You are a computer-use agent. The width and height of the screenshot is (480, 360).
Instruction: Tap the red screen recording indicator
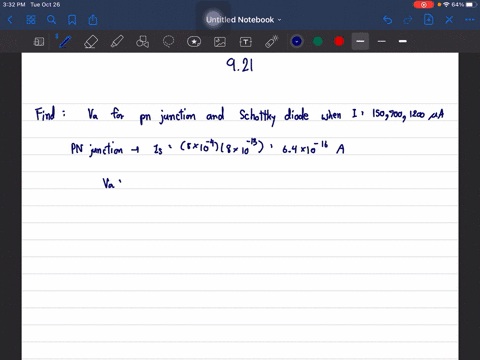[424, 5]
